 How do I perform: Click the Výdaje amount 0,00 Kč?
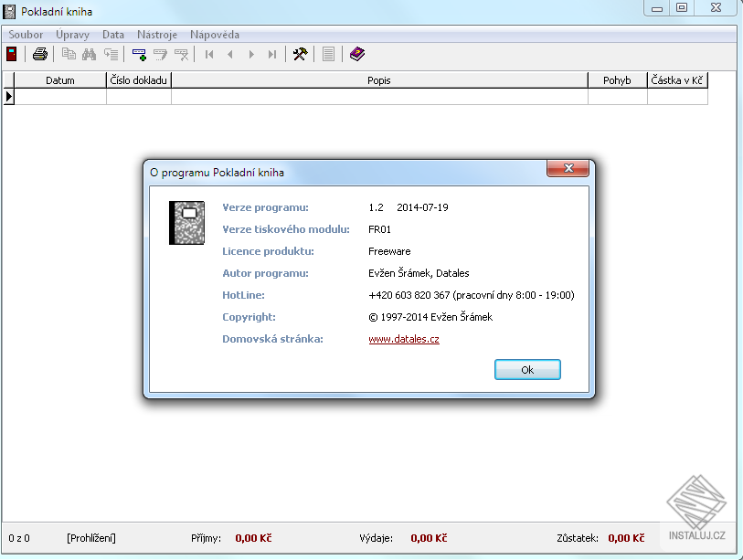429,538
